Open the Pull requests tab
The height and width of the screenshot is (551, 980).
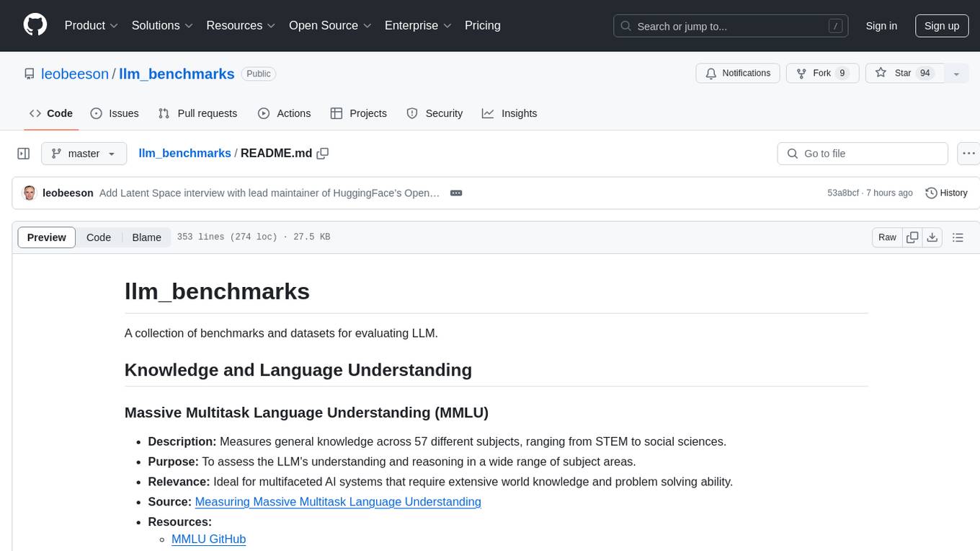197,113
